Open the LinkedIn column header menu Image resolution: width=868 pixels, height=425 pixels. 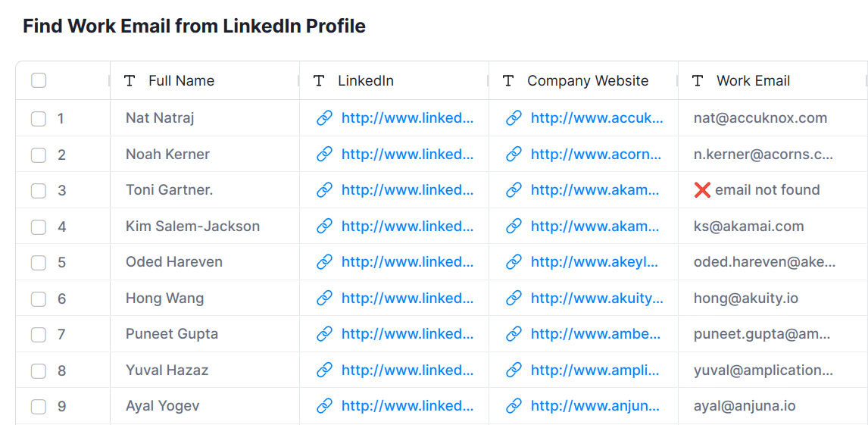tap(366, 81)
